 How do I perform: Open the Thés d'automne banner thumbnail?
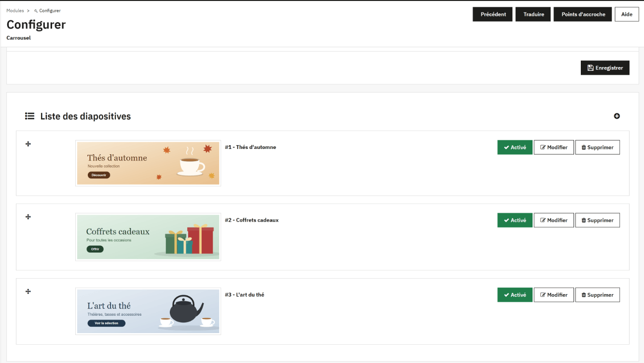(x=148, y=163)
